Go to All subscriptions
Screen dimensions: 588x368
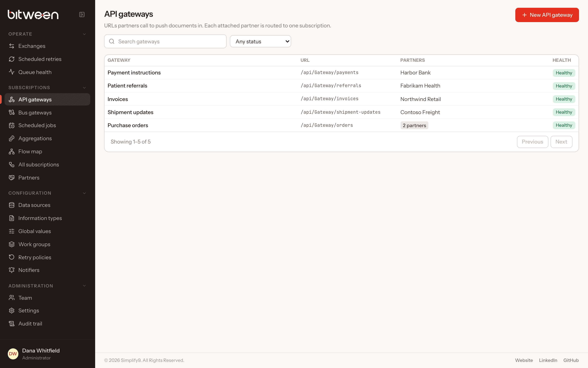pos(47,165)
